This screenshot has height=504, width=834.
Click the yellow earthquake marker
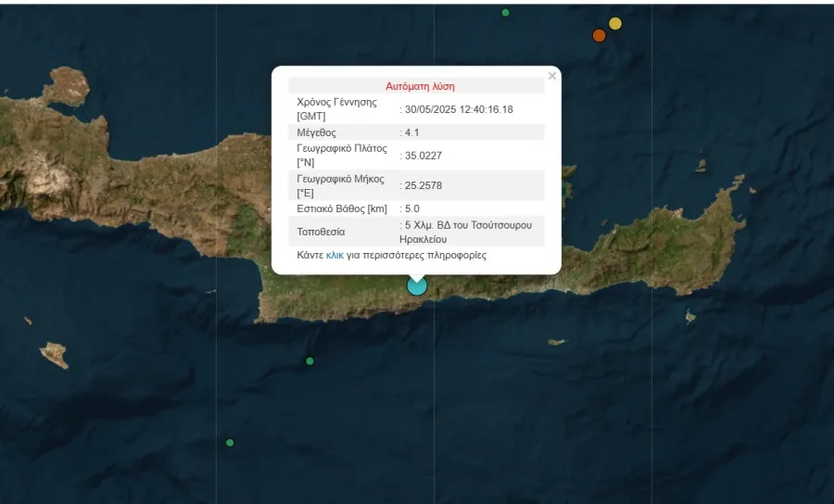click(x=615, y=23)
